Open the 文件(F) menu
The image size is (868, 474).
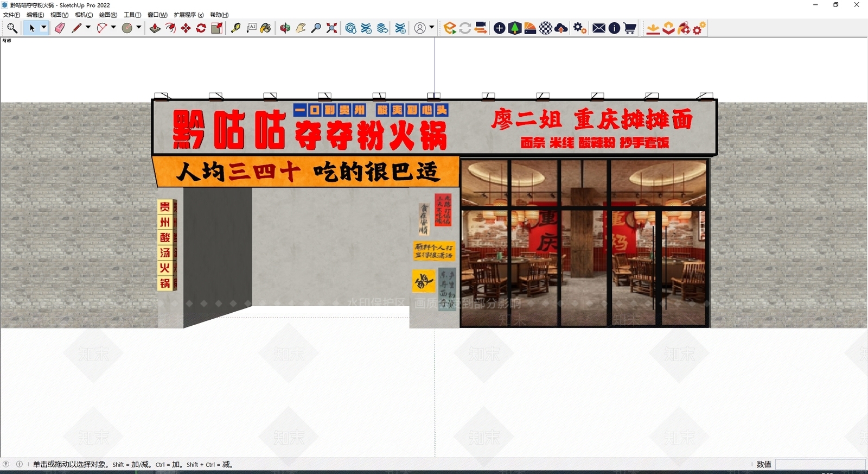pos(11,15)
